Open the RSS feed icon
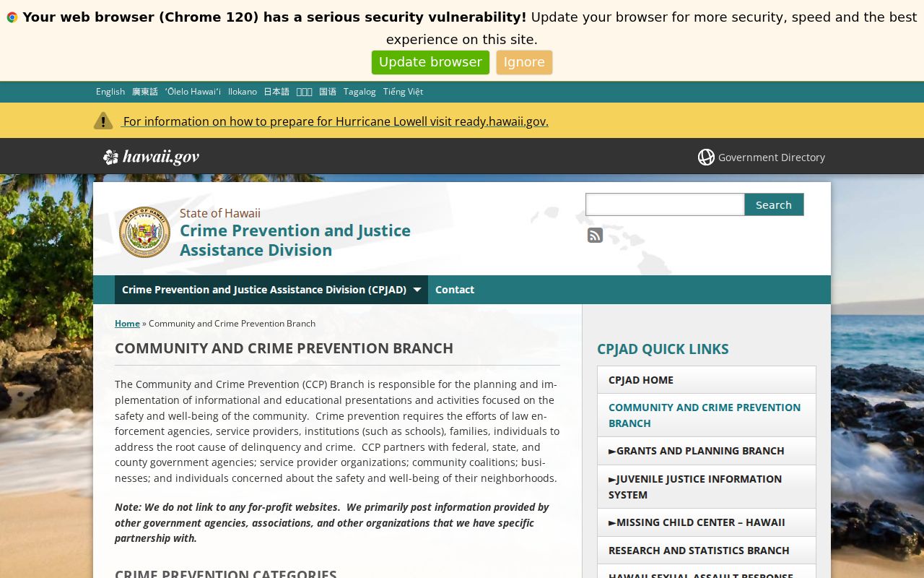The width and height of the screenshot is (924, 578). point(595,235)
